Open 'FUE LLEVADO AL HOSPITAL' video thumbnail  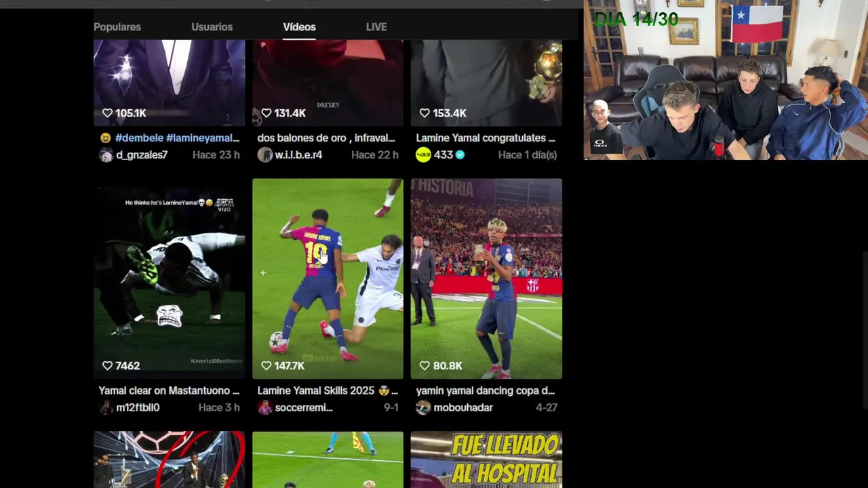(486, 460)
